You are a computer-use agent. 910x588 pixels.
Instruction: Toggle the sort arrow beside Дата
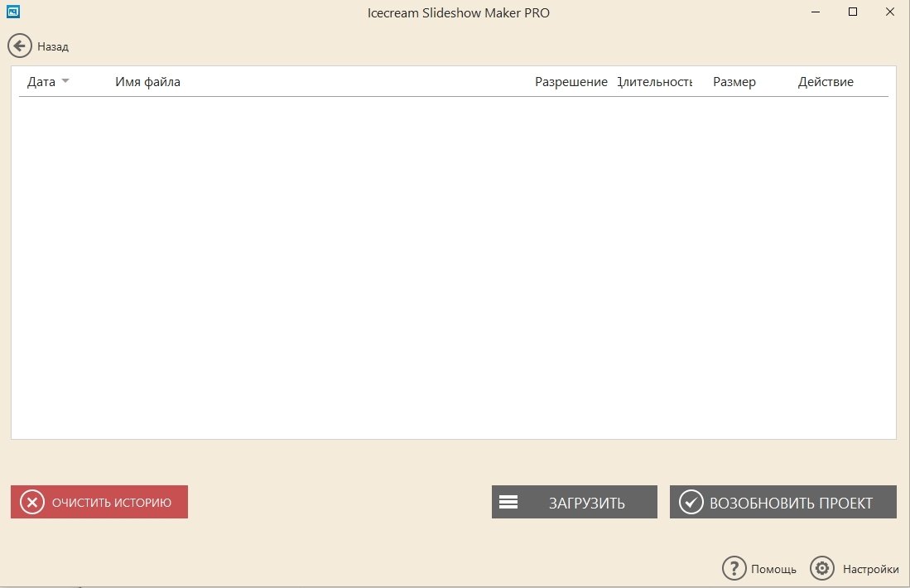(65, 80)
